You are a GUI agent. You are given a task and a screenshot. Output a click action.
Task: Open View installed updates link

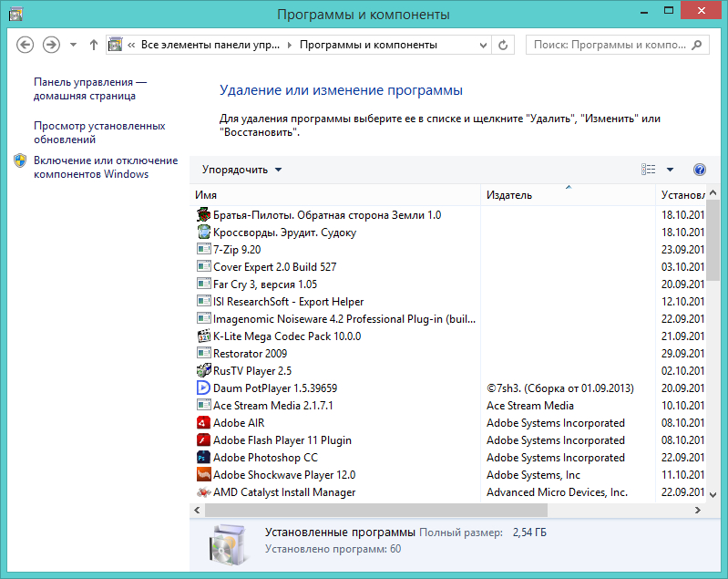99,132
